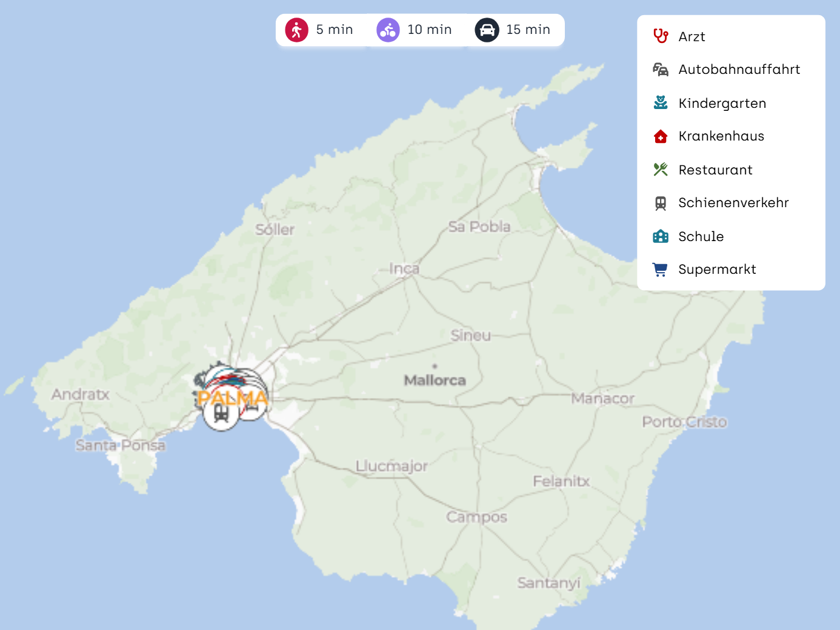
Task: Toggle the Schienenverkehr category label
Action: click(x=733, y=203)
